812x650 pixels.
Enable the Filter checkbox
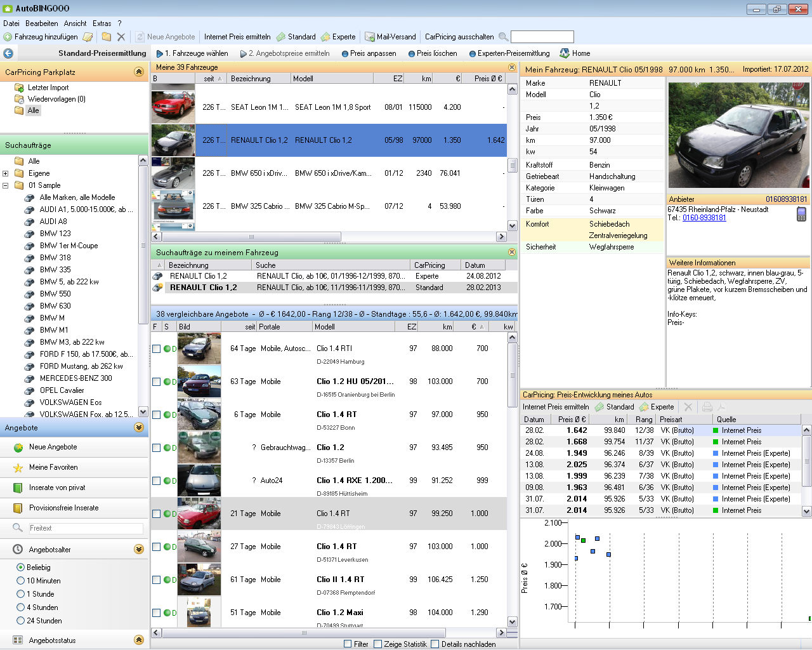348,644
